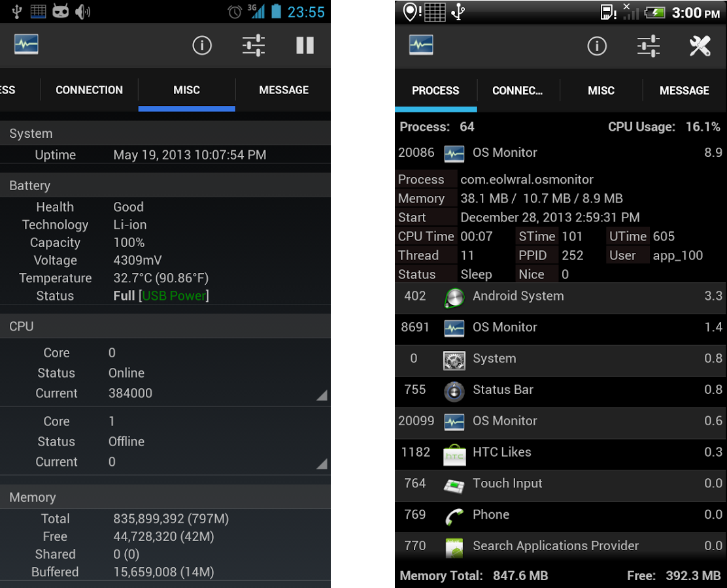Expand the System process row with PID 0
The height and width of the screenshot is (588, 727).
click(x=560, y=360)
